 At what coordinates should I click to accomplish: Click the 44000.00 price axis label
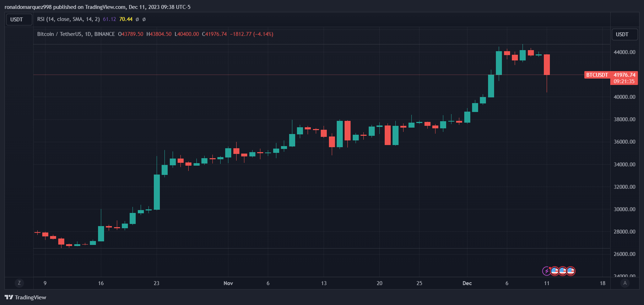[624, 52]
